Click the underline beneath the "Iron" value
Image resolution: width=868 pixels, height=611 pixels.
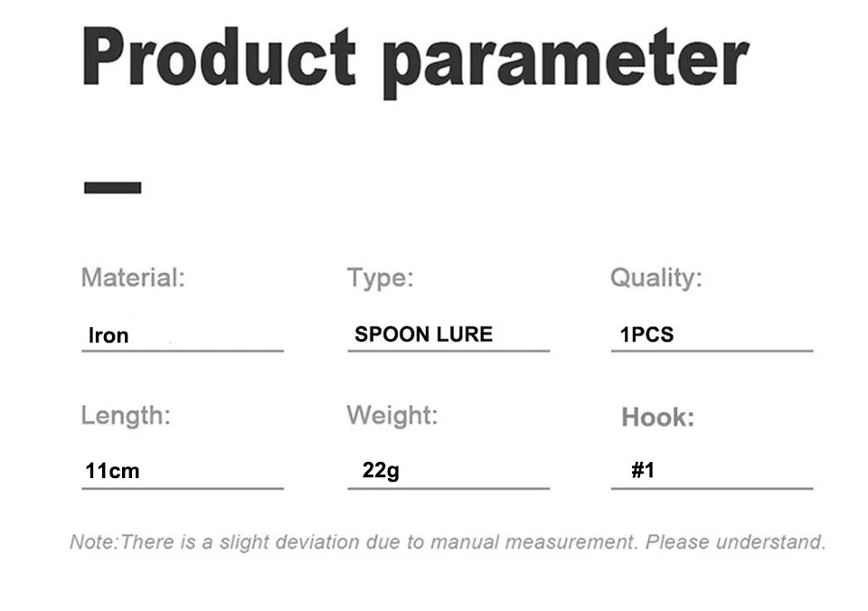click(182, 351)
